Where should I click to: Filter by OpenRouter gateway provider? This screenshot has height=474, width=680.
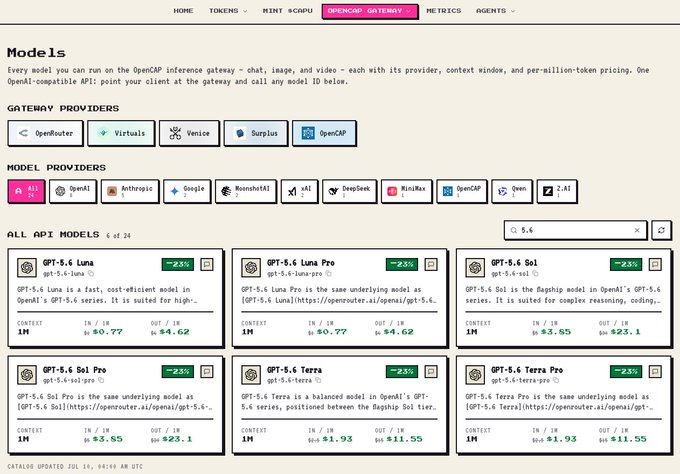pyautogui.click(x=45, y=133)
